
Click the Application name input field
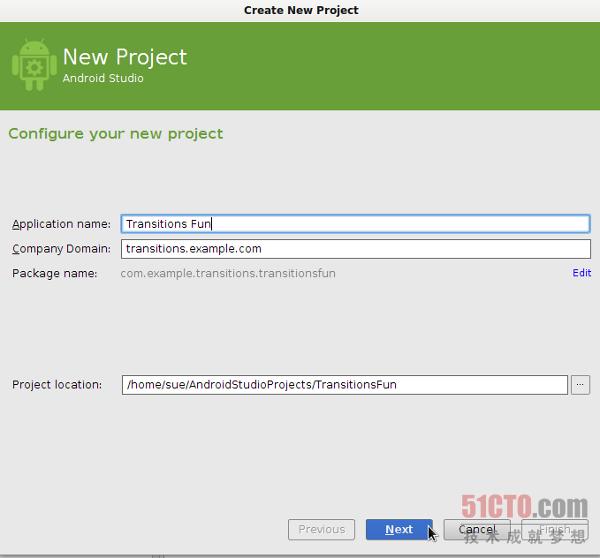[x=355, y=224]
